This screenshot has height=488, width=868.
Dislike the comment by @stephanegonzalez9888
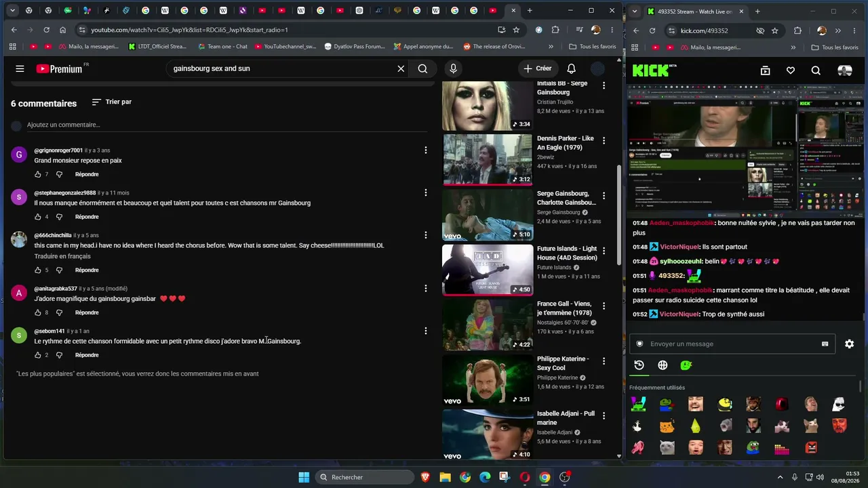[x=59, y=217]
